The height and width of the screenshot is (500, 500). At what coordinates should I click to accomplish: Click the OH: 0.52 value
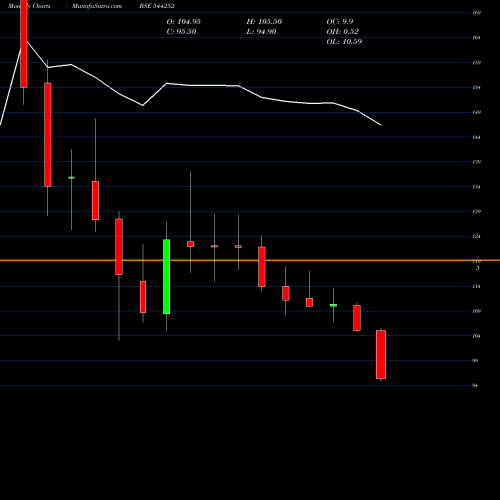tap(343, 32)
